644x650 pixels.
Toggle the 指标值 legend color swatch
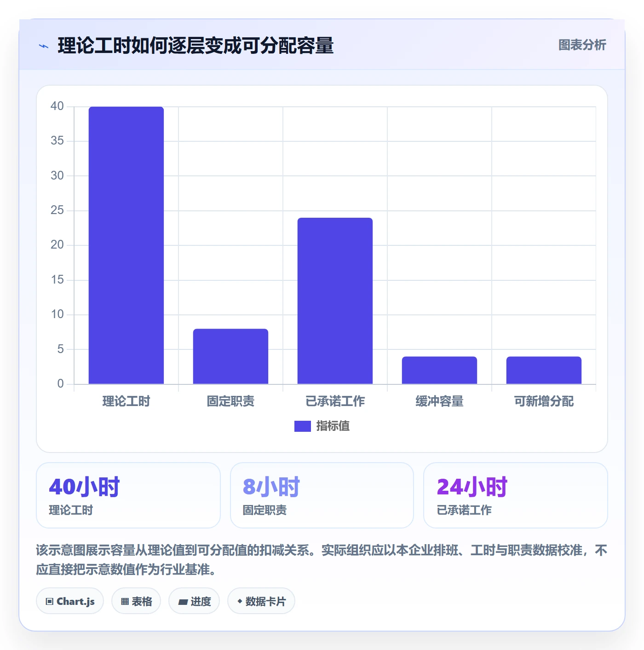click(302, 426)
